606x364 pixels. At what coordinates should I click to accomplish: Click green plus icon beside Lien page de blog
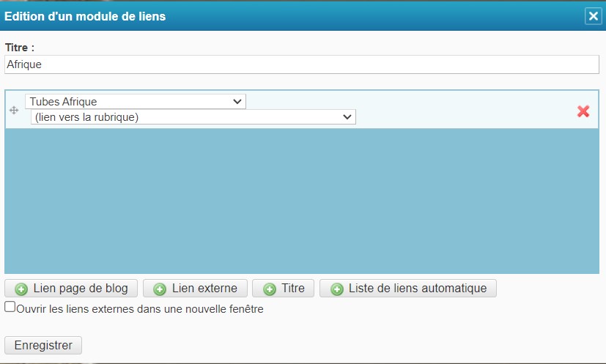pyautogui.click(x=21, y=289)
